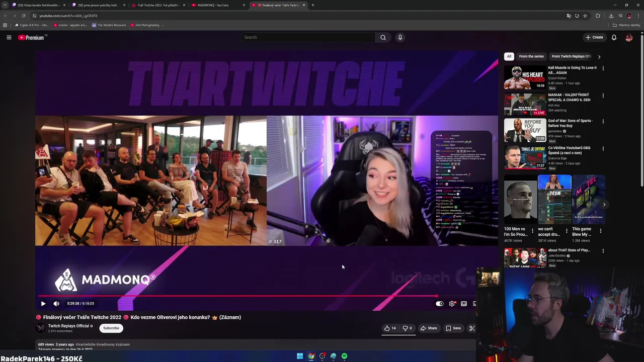Click the youtube.com address bar URL
Image resolution: width=644 pixels, height=362 pixels.
[68, 16]
